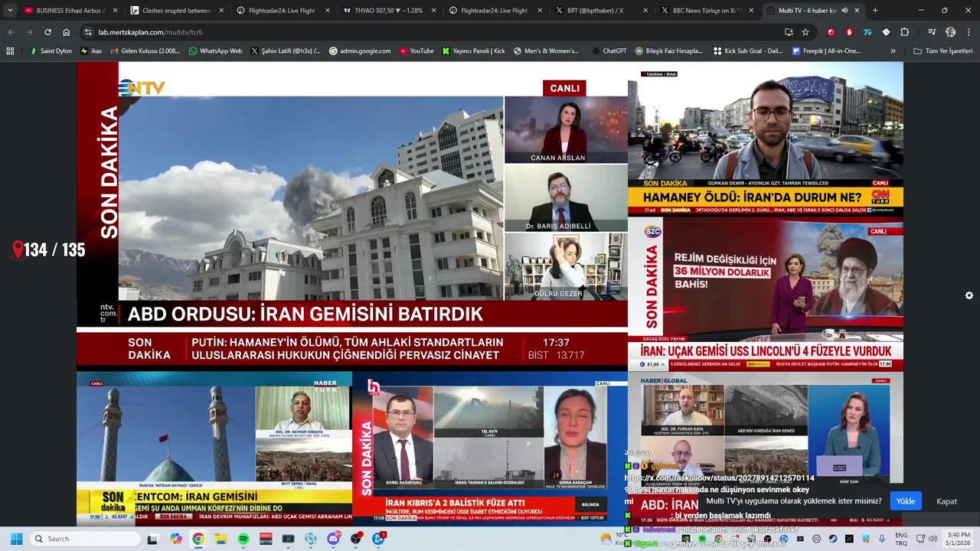Open the Extensions puzzle-piece menu
Image resolution: width=980 pixels, height=551 pixels.
pos(904,32)
